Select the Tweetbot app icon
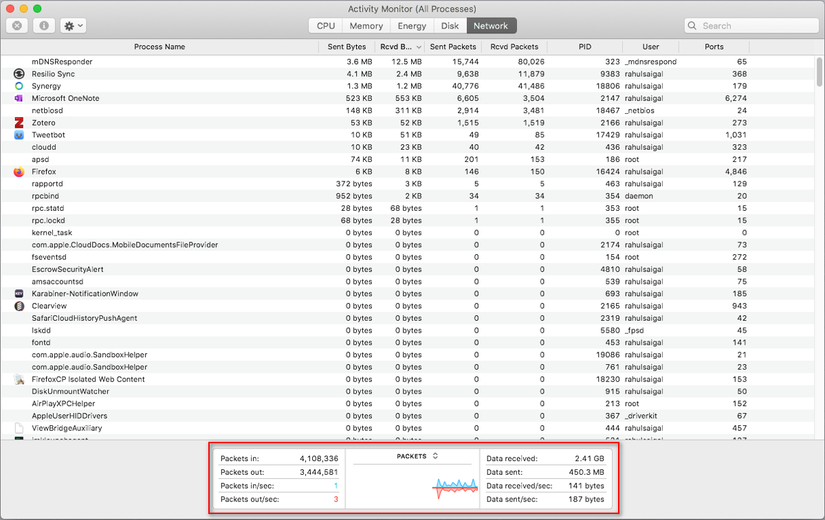 [x=19, y=135]
